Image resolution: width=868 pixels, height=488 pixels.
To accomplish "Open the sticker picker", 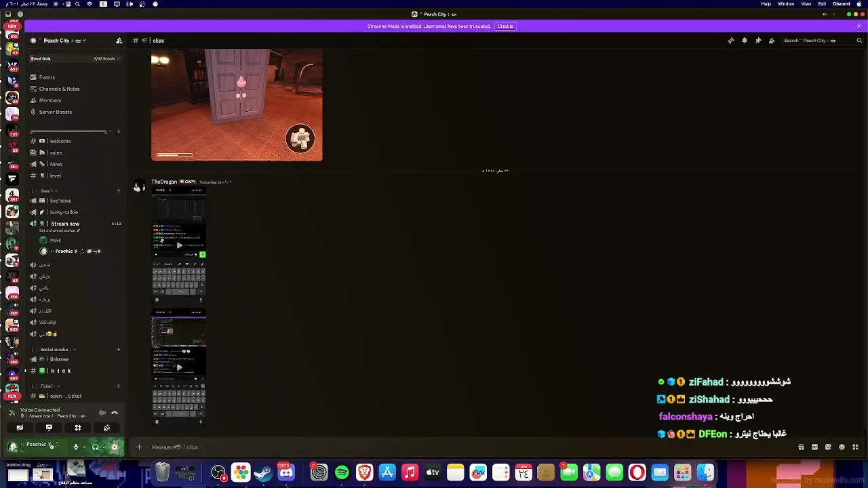I will tap(828, 447).
